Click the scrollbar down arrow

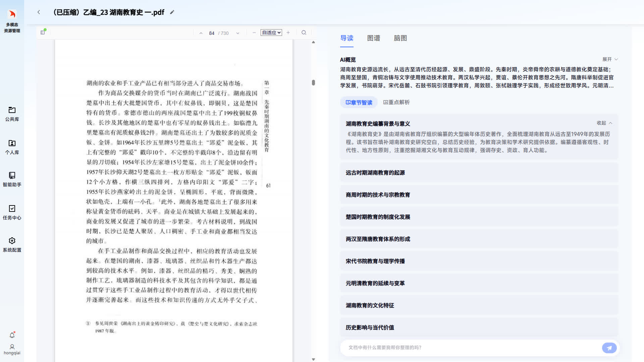tap(313, 359)
